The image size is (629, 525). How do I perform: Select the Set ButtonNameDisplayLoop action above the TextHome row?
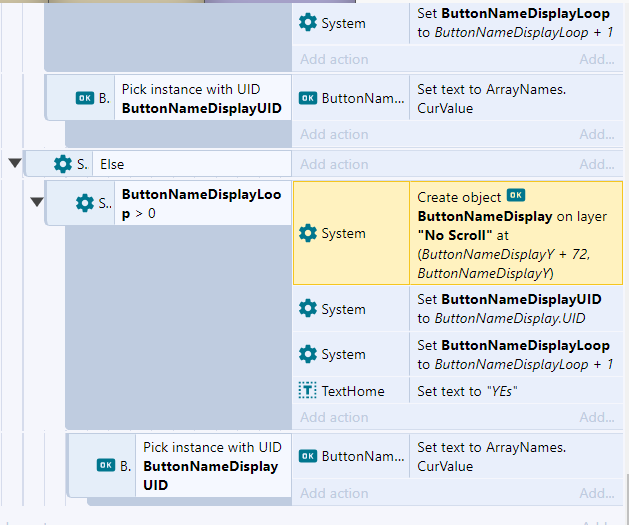click(516, 355)
